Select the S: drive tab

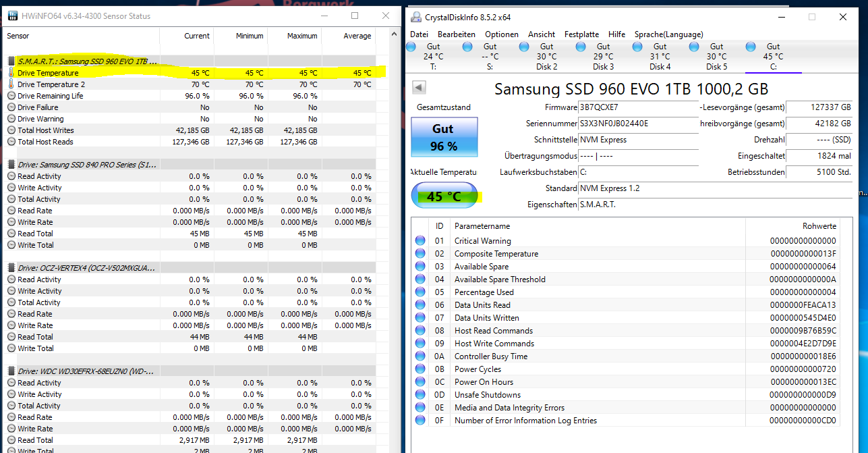[490, 57]
